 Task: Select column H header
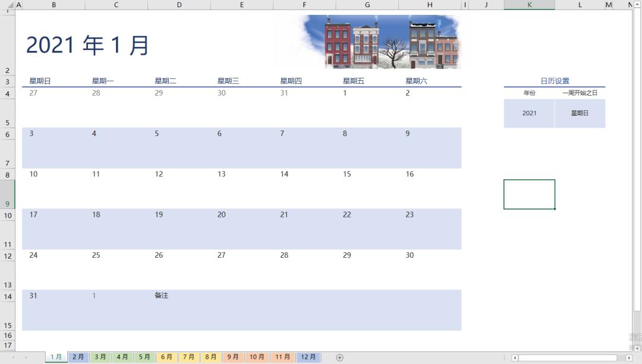click(x=430, y=5)
